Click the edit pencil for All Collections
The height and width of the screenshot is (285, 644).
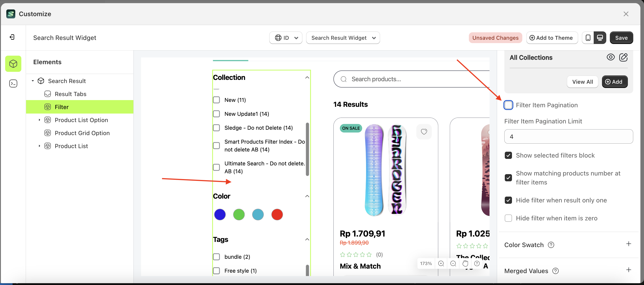pos(623,57)
